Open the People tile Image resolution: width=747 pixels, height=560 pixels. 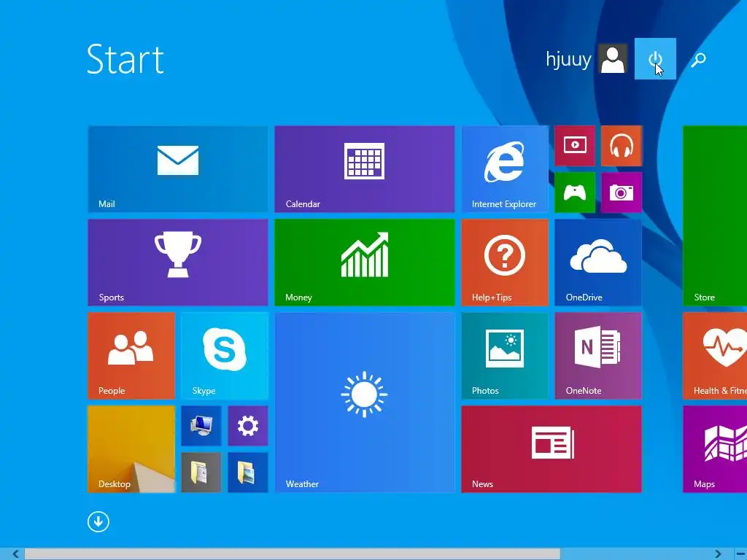[x=131, y=356]
